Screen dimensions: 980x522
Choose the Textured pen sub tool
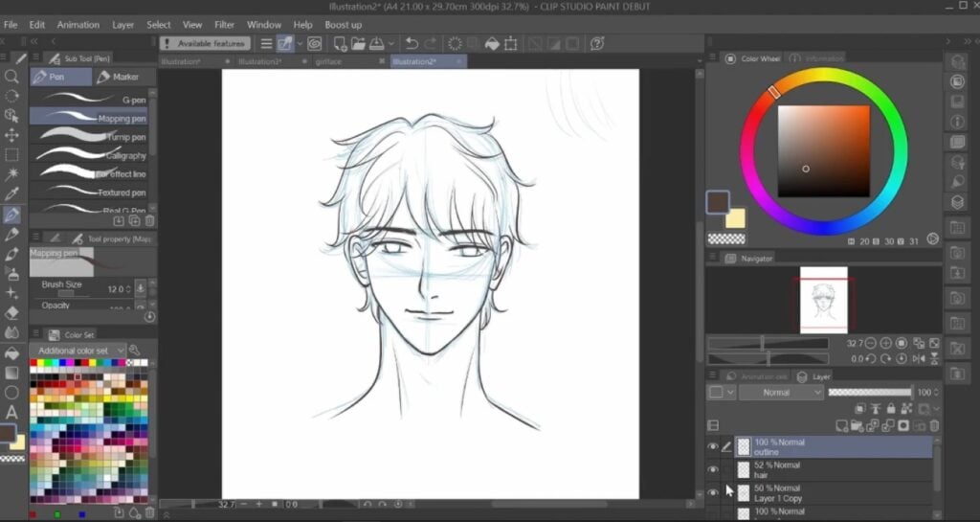(x=89, y=193)
